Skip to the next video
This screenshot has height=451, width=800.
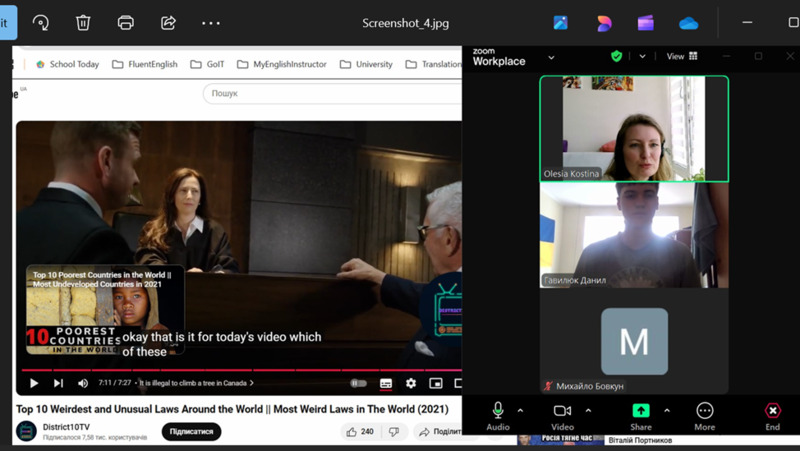click(x=58, y=383)
